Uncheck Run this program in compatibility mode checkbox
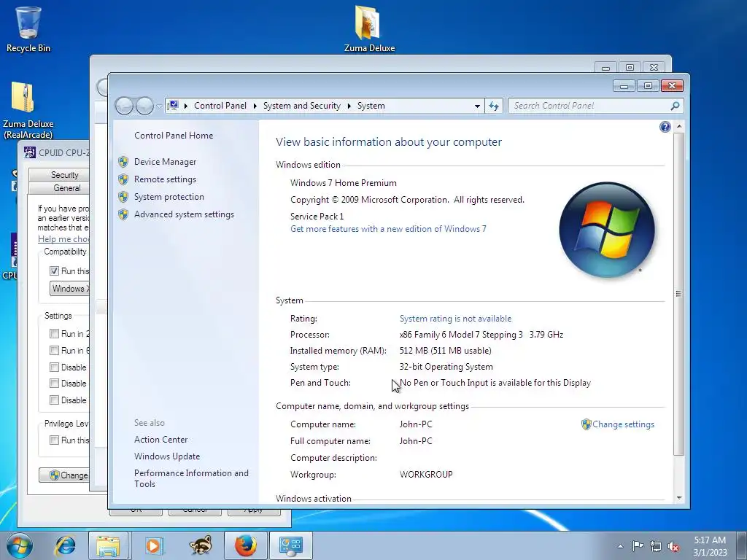 pos(54,271)
